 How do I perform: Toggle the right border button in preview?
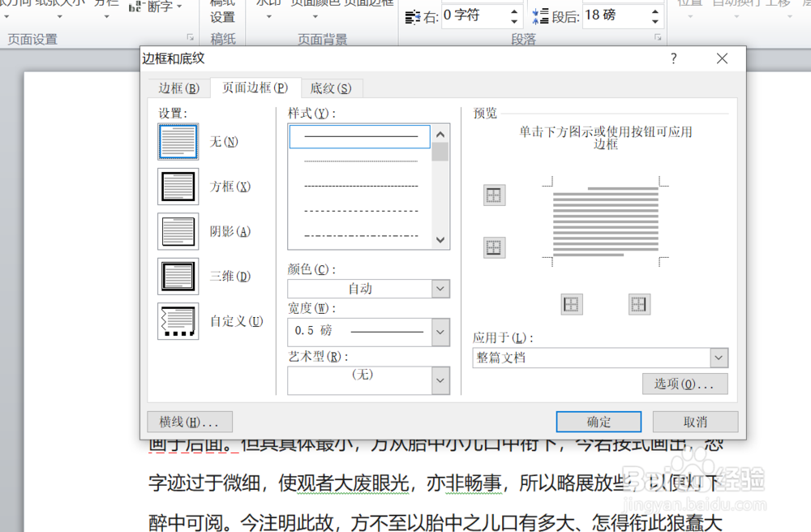(639, 304)
